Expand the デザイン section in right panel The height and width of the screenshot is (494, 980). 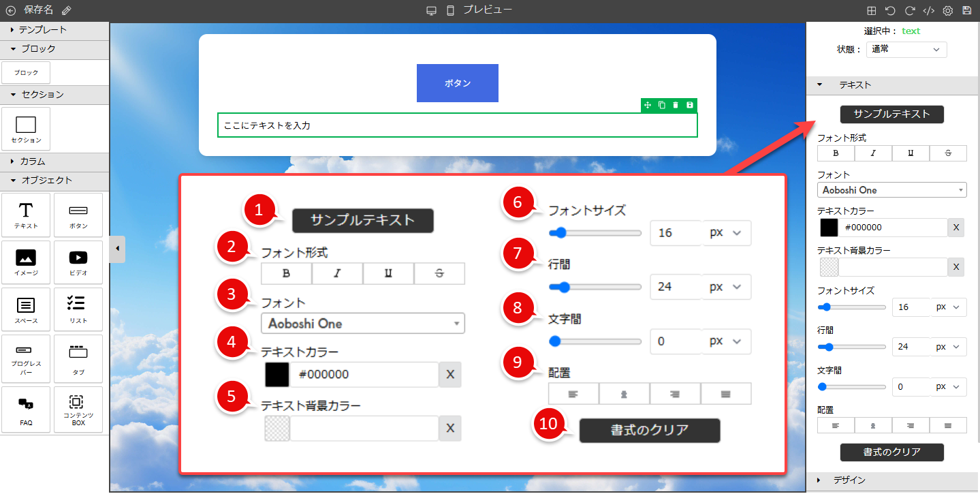851,480
